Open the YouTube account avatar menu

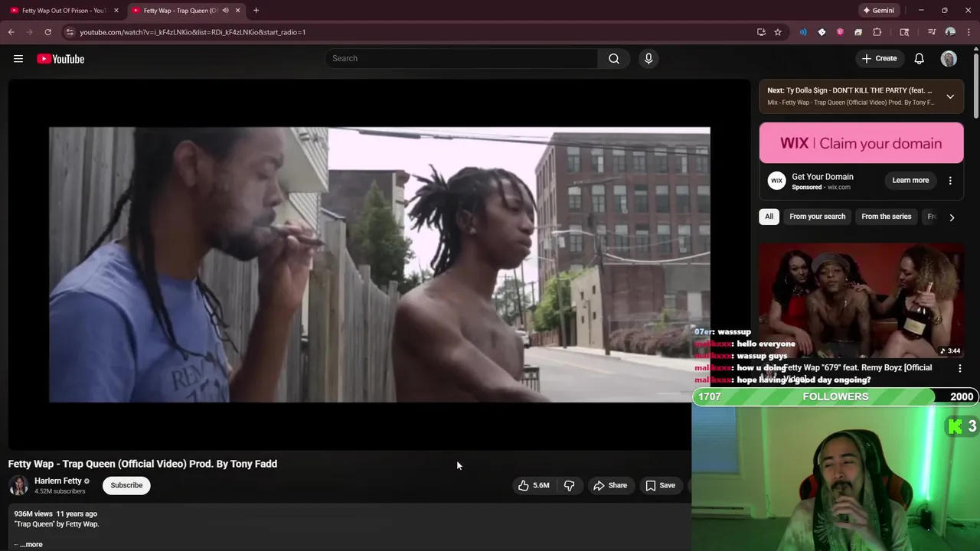(x=949, y=59)
